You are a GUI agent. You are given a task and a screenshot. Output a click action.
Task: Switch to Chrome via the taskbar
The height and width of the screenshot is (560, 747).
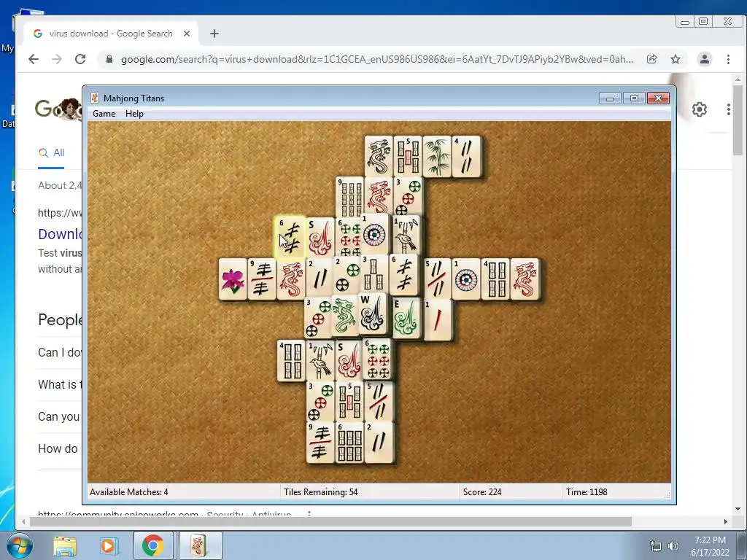tap(153, 545)
